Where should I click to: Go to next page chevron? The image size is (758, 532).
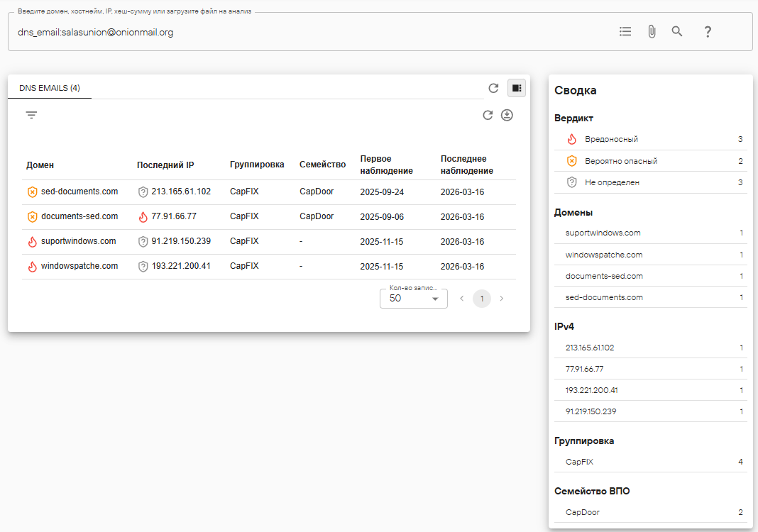[502, 299]
